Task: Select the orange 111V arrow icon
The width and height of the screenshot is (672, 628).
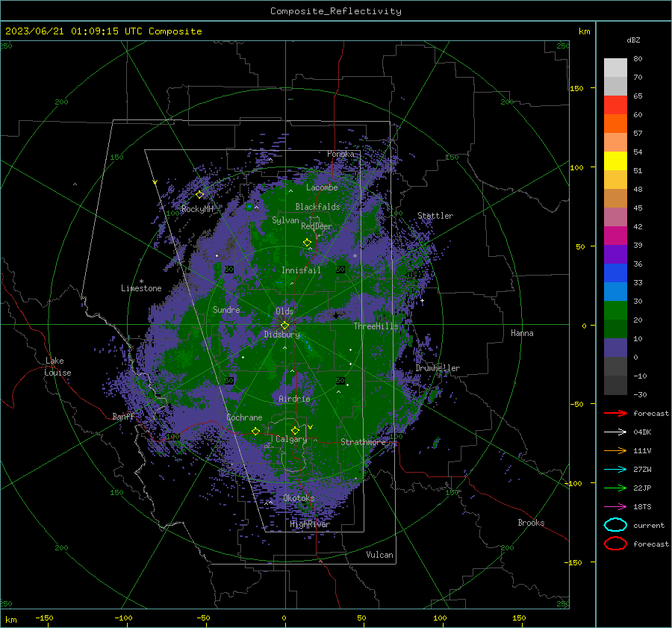Action: pyautogui.click(x=615, y=450)
